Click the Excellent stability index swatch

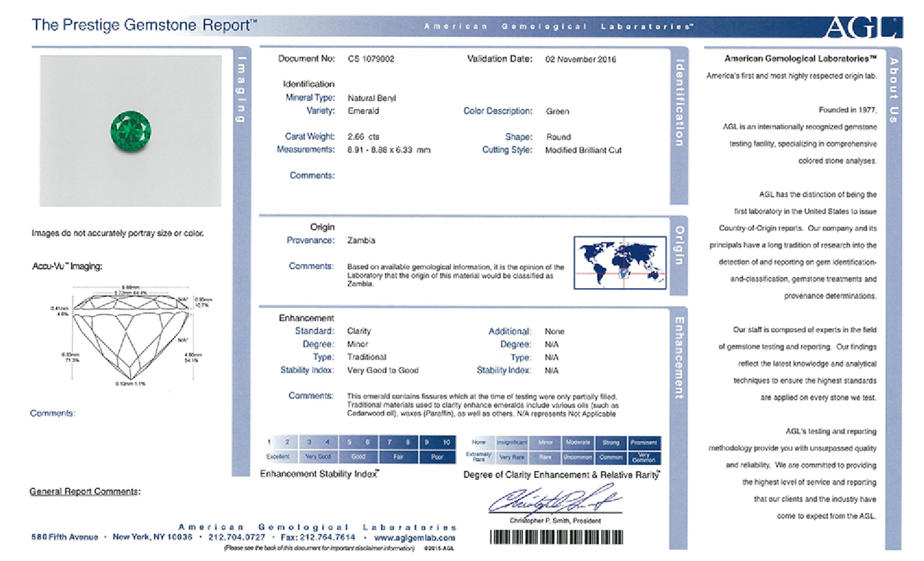click(x=278, y=456)
